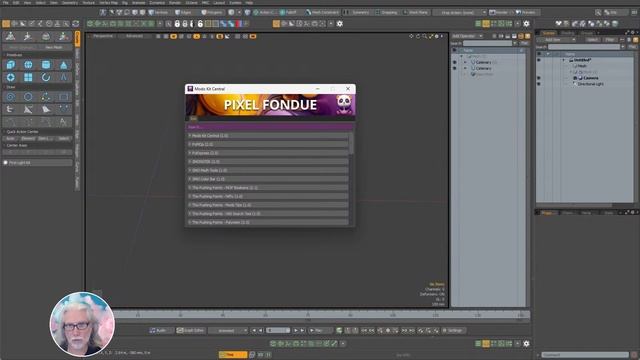Viewport: 640px width, 360px height.
Task: Switch to the Groups tab
Action: 587,33
